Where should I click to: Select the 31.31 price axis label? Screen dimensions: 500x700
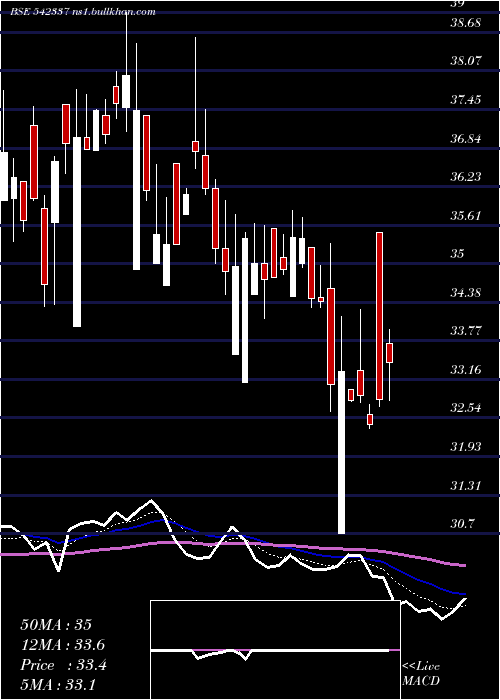click(x=466, y=486)
